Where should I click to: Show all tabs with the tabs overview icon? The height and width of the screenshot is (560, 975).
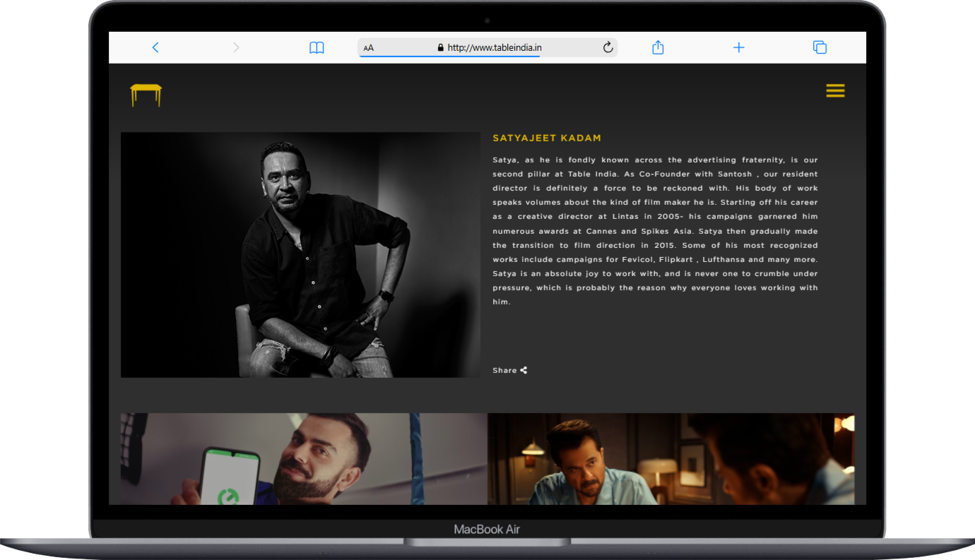point(820,47)
